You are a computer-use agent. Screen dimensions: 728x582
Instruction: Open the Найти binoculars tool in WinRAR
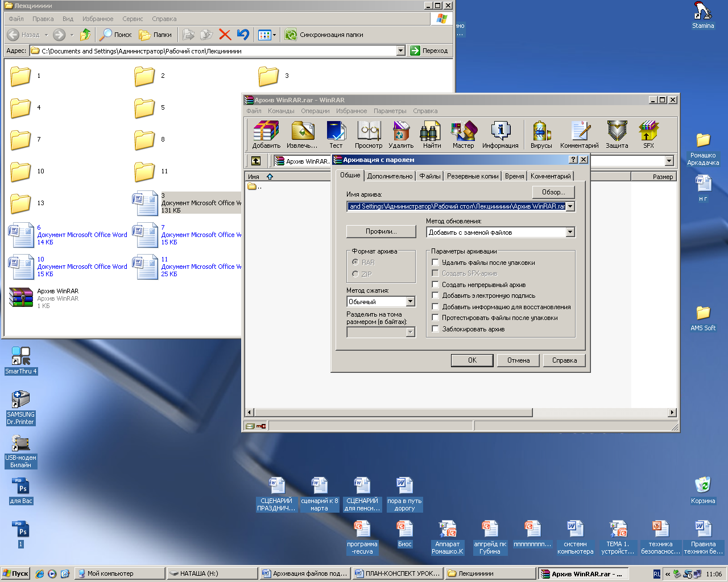pyautogui.click(x=432, y=135)
